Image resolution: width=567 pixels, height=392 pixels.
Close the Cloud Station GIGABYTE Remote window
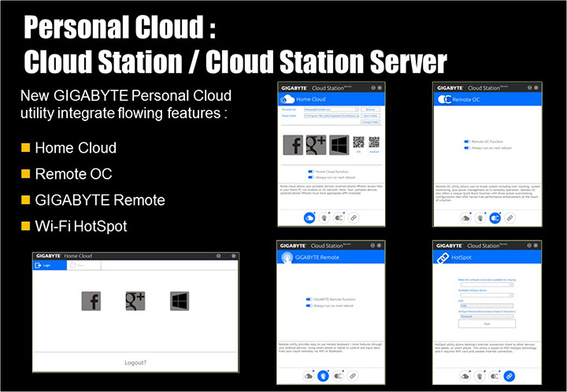click(x=379, y=246)
